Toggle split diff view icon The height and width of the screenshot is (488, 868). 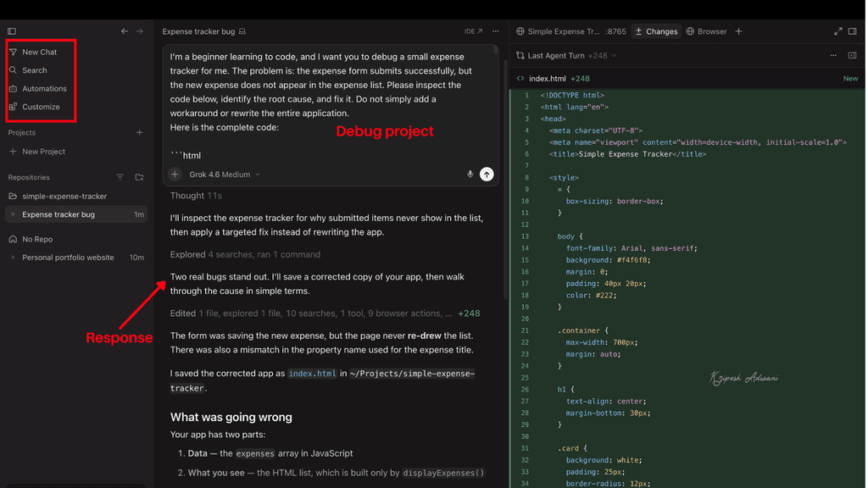tap(853, 55)
